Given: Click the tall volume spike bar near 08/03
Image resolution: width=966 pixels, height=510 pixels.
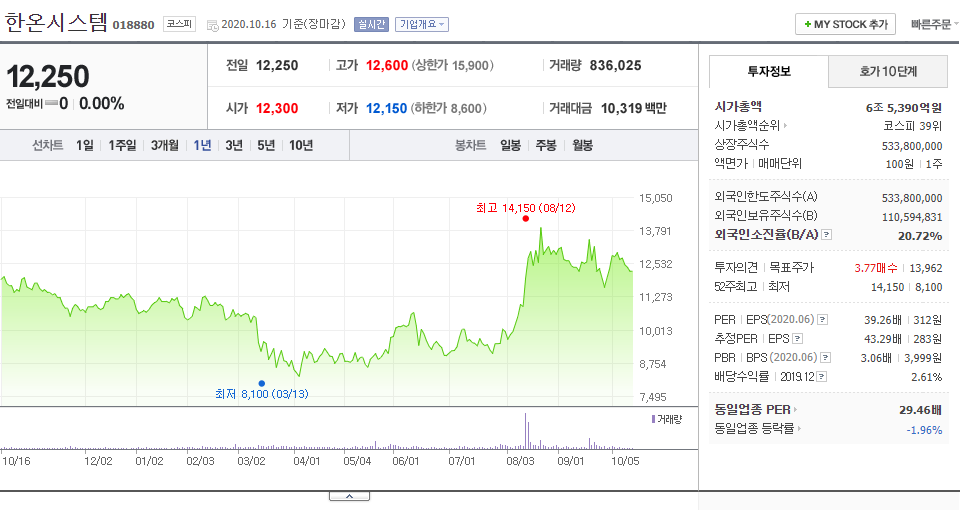Looking at the screenshot, I should click(x=526, y=431).
